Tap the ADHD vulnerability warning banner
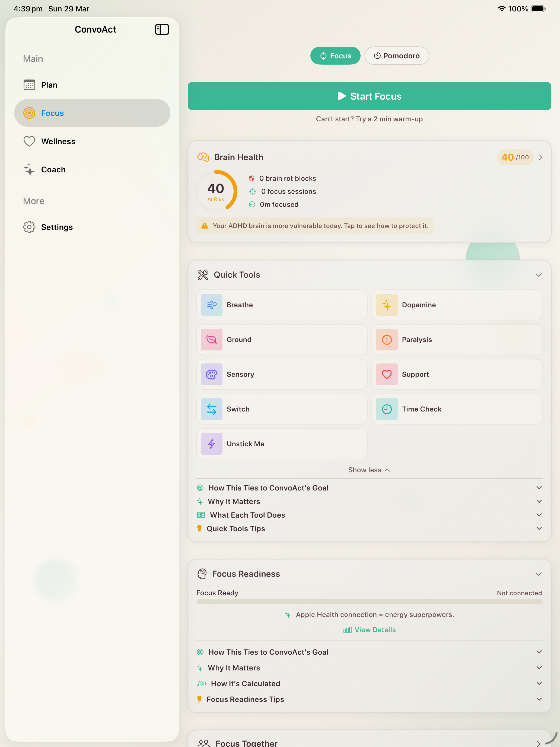 pyautogui.click(x=315, y=226)
